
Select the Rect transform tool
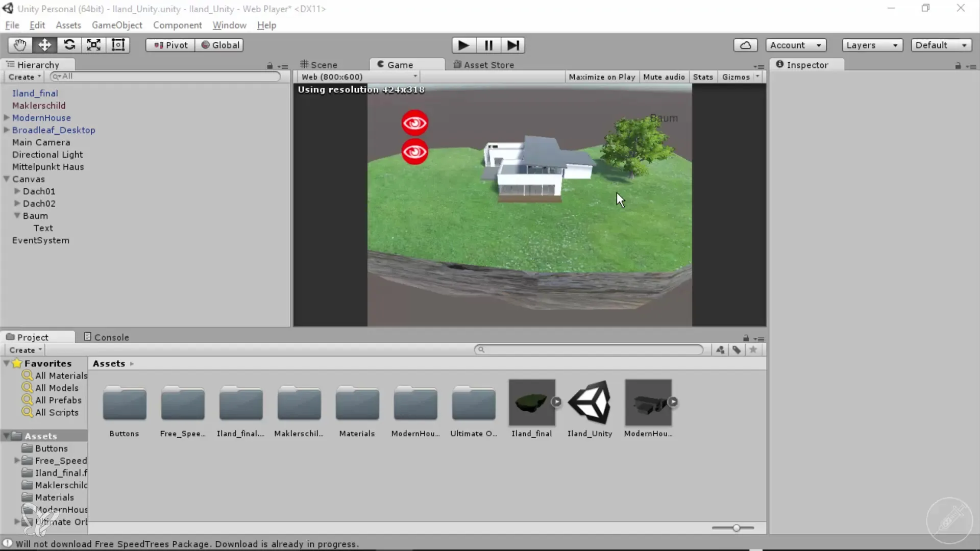tap(118, 45)
